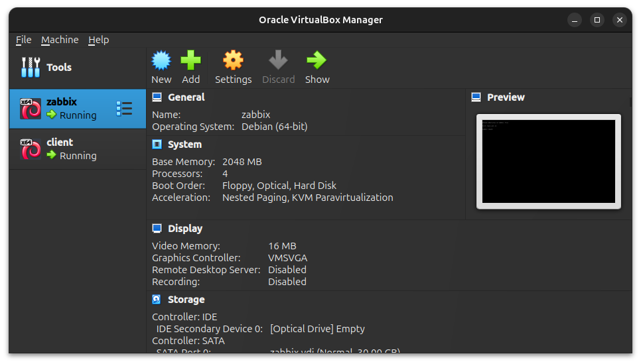
Task: Click the Storage section header
Action: point(186,300)
